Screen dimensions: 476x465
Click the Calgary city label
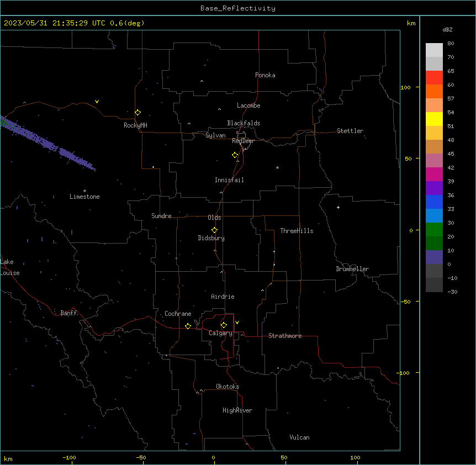point(221,333)
